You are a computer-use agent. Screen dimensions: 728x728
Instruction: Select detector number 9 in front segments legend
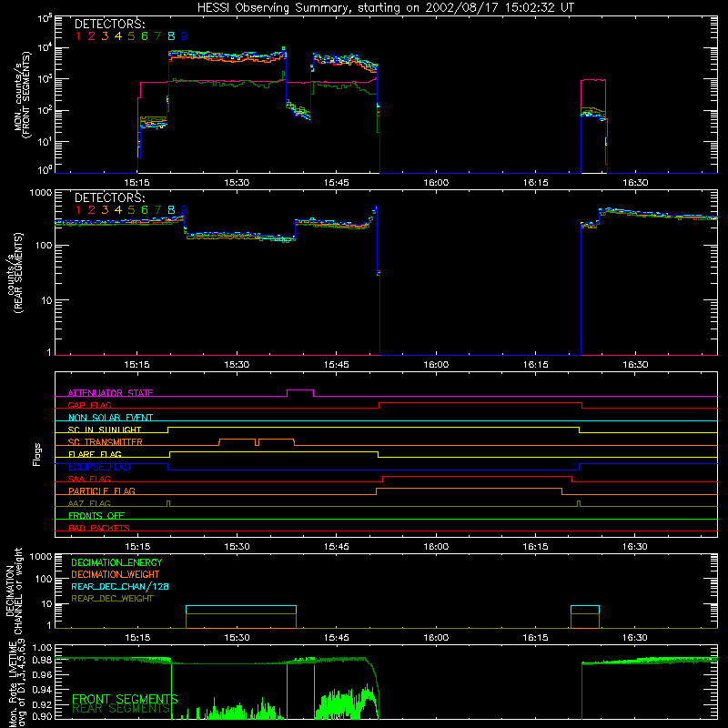[x=185, y=36]
